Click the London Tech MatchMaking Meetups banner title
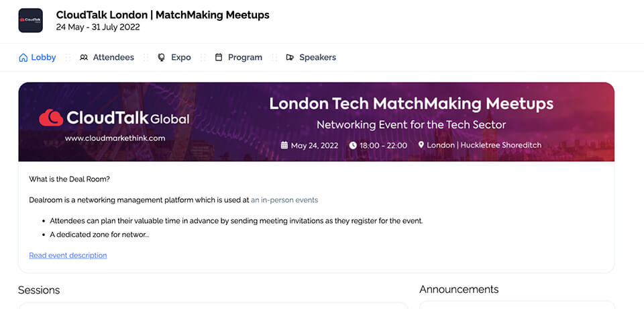 (x=411, y=104)
